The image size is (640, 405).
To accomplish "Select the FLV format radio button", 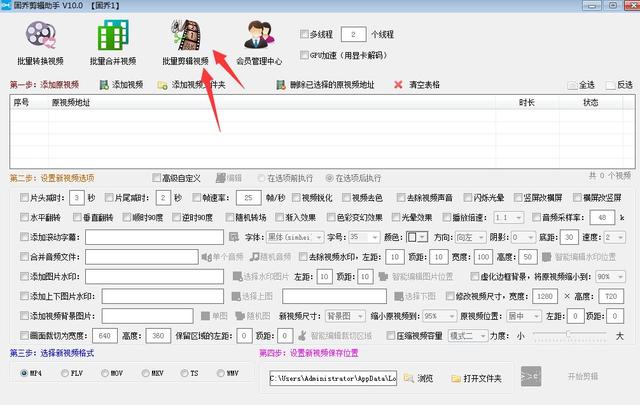I will pos(64,373).
